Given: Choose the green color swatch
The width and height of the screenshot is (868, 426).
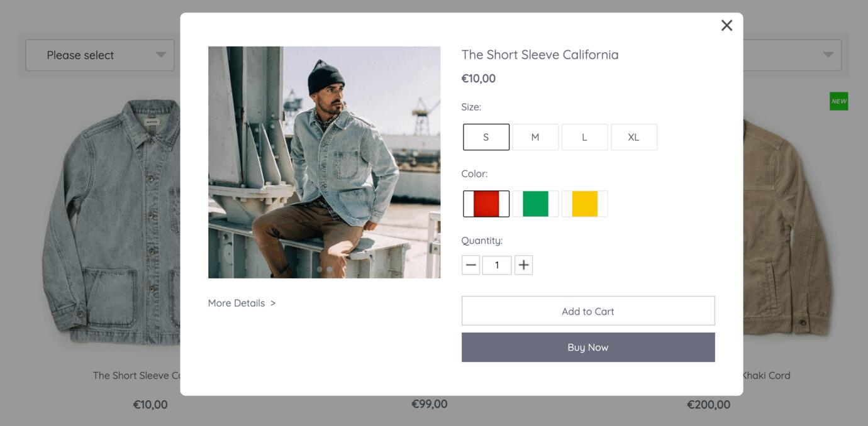Looking at the screenshot, I should (535, 204).
